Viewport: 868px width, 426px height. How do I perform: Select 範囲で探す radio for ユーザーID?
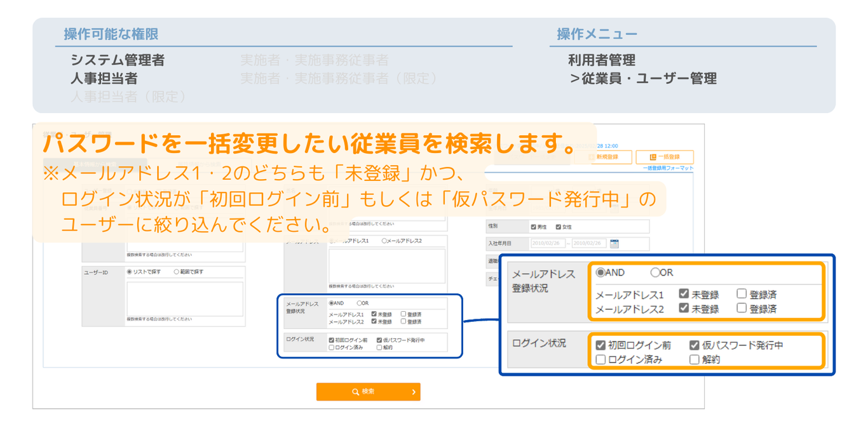[x=176, y=272]
